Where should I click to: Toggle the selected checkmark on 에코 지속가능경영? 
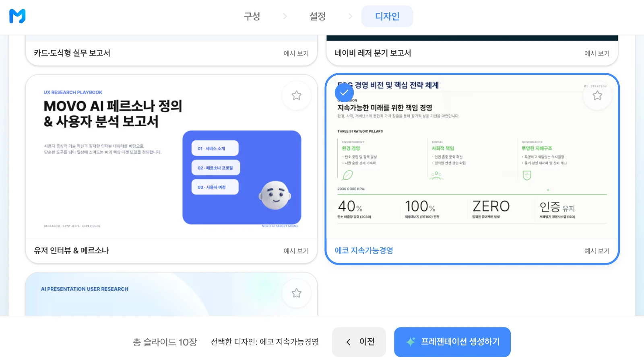click(x=345, y=93)
